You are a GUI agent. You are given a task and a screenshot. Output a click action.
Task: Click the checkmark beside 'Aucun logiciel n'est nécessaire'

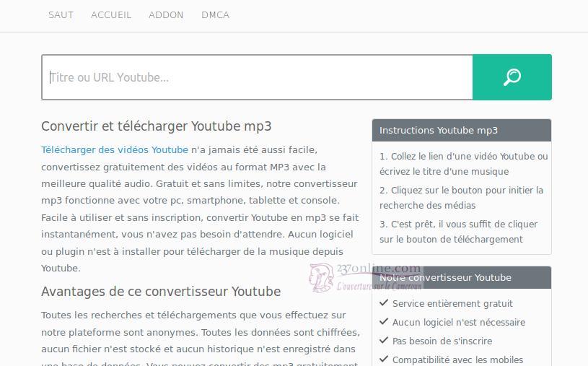[x=384, y=321]
